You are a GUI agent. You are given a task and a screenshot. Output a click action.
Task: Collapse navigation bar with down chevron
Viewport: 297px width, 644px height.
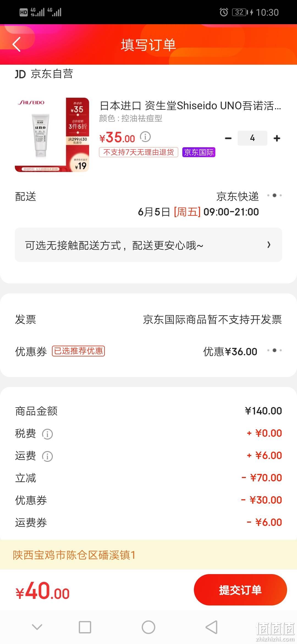click(x=37, y=627)
